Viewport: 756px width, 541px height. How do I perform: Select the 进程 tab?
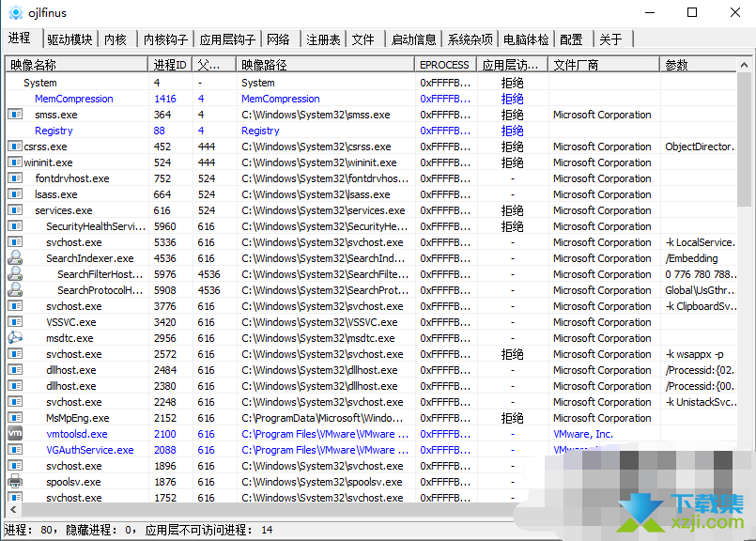(21, 38)
